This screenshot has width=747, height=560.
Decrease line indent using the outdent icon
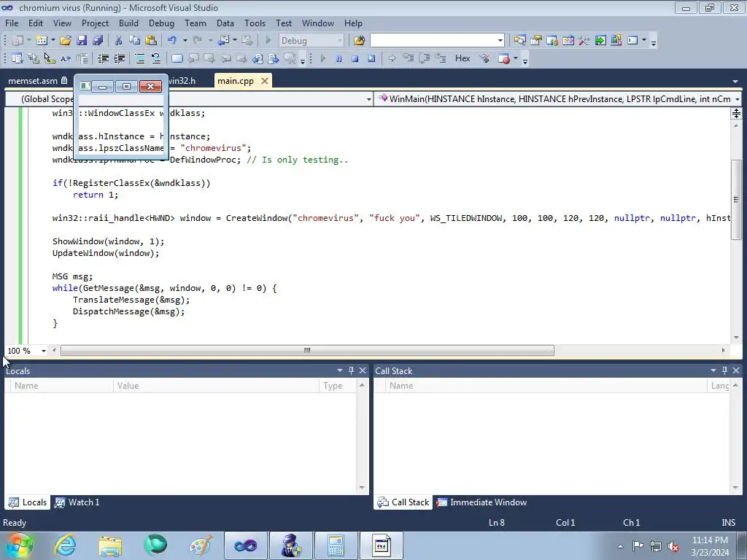click(x=103, y=58)
